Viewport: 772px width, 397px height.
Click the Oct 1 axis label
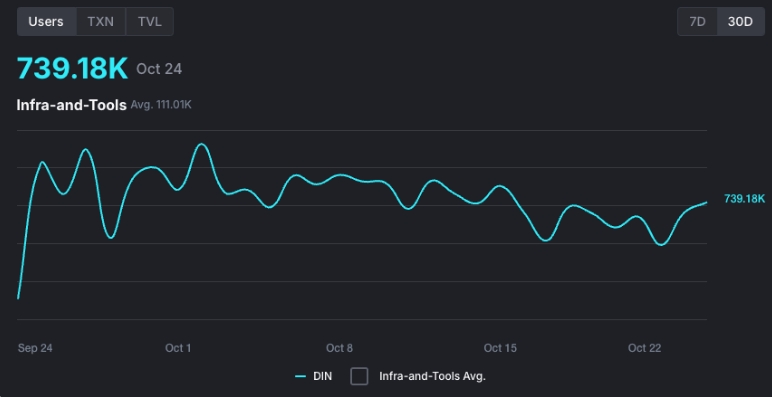178,348
